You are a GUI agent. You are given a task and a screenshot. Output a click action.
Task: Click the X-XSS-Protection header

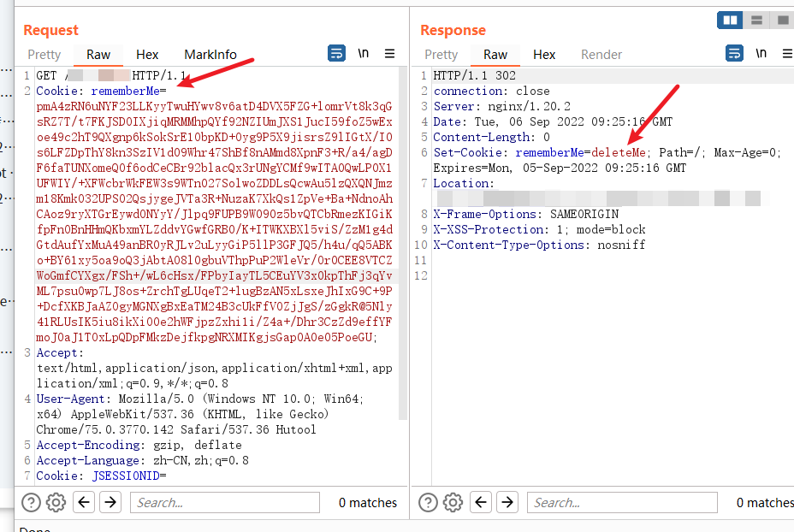[x=539, y=229]
